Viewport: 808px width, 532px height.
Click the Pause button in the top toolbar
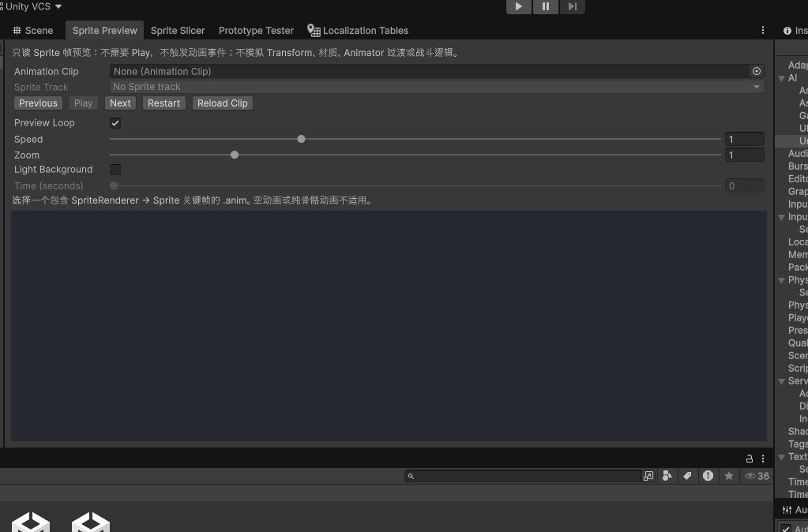(546, 6)
